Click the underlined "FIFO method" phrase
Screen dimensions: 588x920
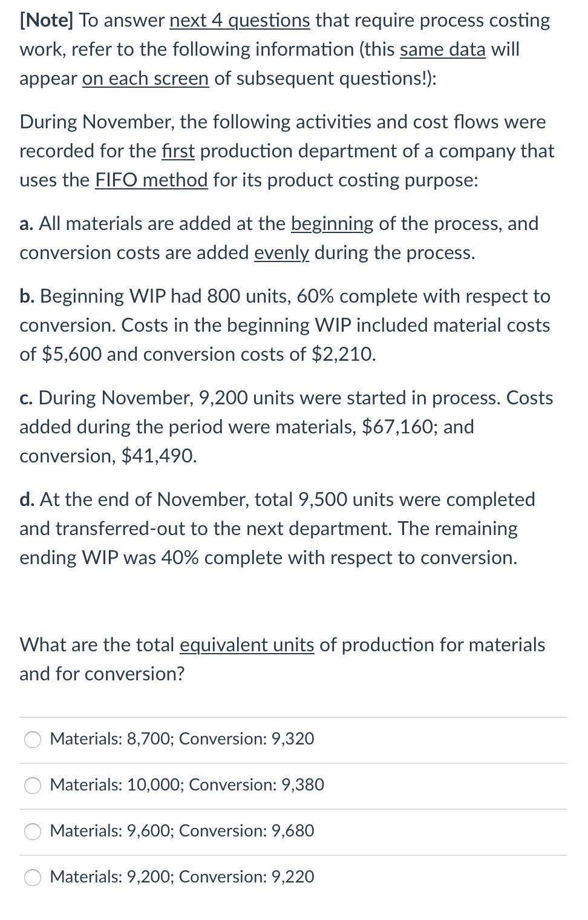pyautogui.click(x=151, y=179)
